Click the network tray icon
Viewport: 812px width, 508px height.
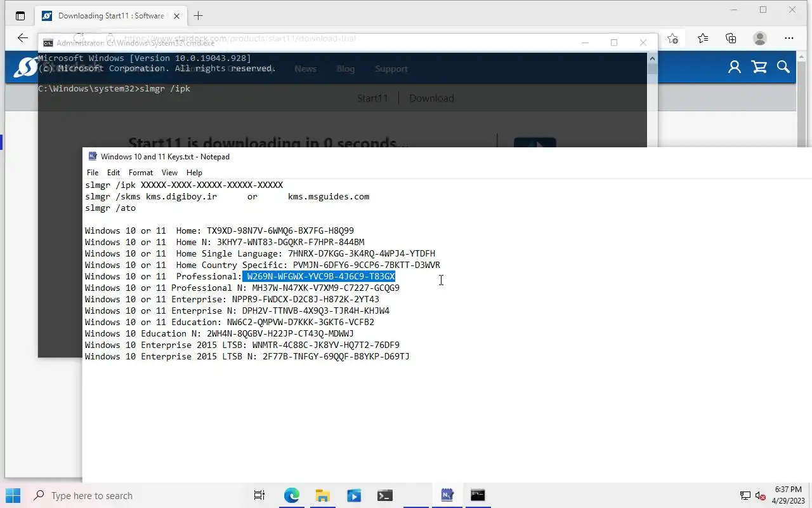745,496
